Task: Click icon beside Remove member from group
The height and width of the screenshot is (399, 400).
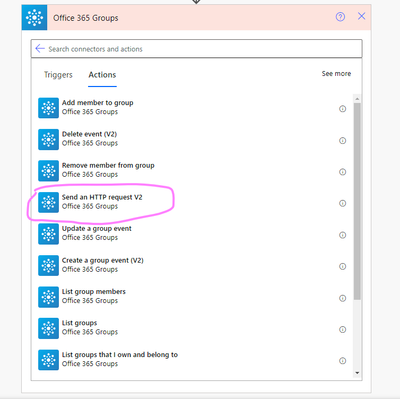Action: (48, 171)
